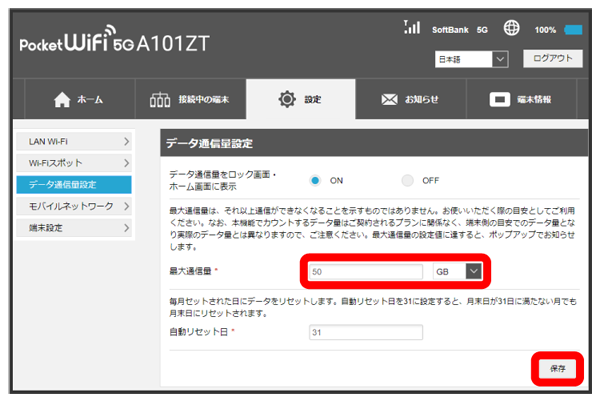Viewport: 600px width, 401px height.
Task: Select the ON radio button
Action: click(x=315, y=180)
